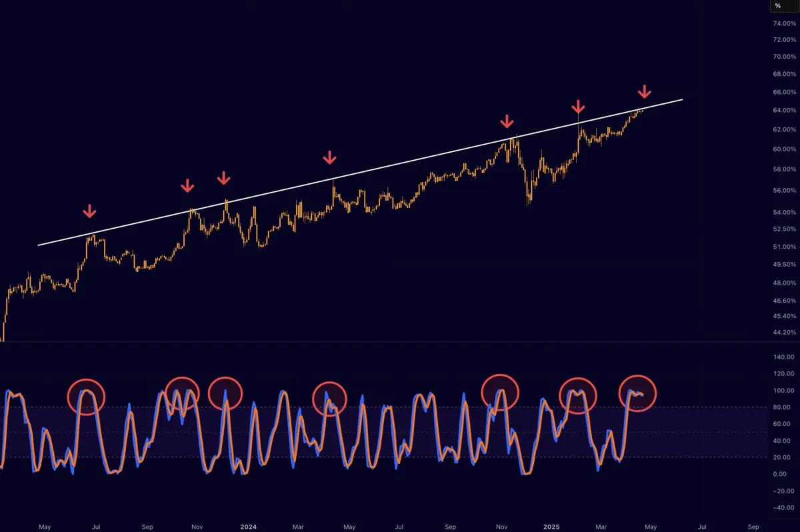Click the 2024 label on the time axis

coord(247,527)
